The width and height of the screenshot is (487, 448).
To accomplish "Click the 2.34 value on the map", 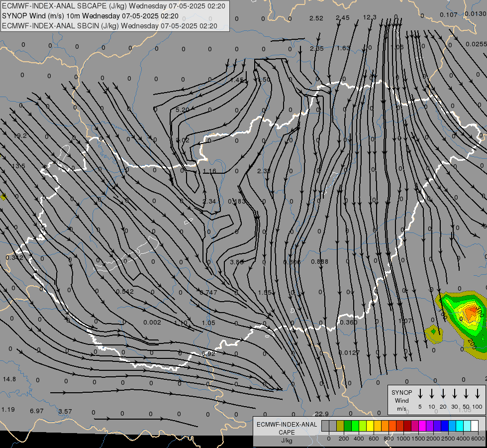I will click(209, 202).
